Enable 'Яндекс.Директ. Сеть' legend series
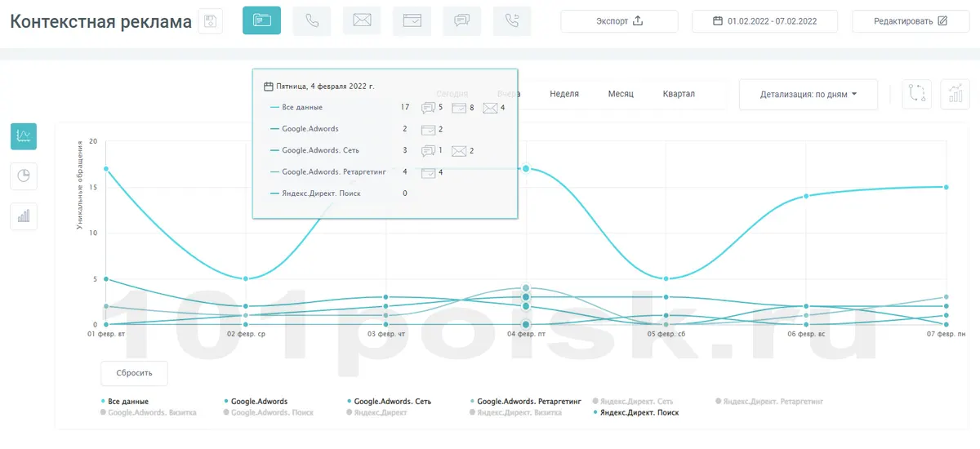 (636, 402)
